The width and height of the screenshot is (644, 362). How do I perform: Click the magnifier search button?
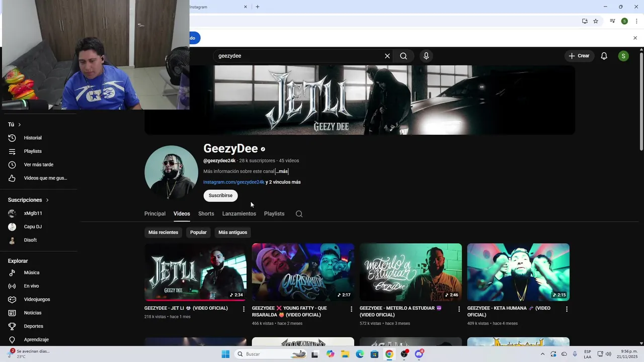(404, 56)
